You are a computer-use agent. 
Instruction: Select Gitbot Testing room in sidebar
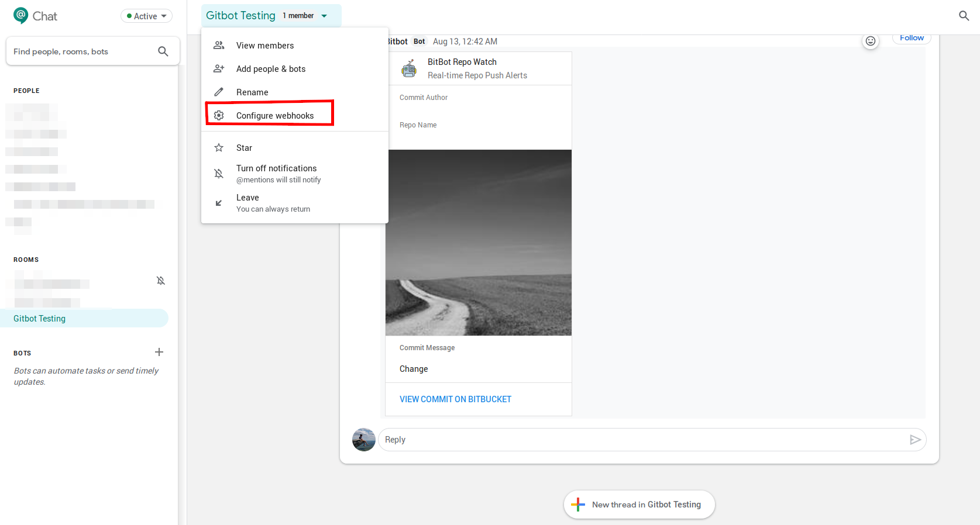[x=84, y=319]
